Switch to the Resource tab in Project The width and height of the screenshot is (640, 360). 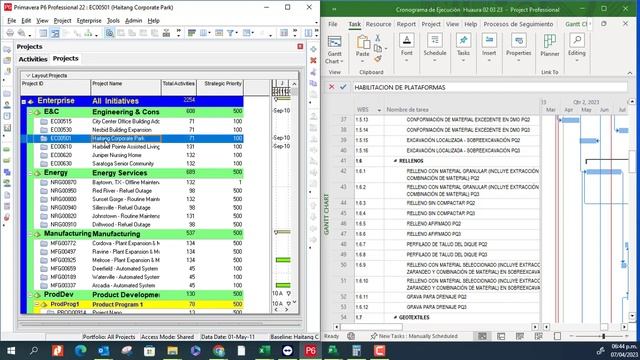click(378, 24)
